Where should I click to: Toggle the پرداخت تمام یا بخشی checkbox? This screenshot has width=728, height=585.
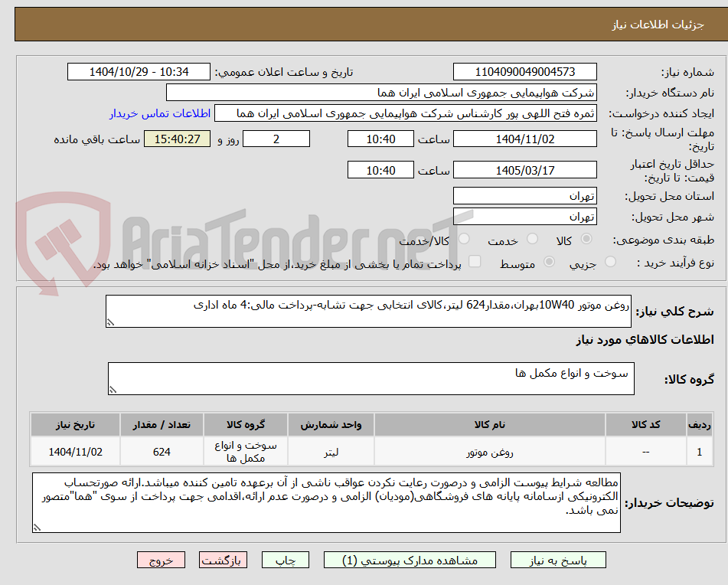pyautogui.click(x=475, y=262)
